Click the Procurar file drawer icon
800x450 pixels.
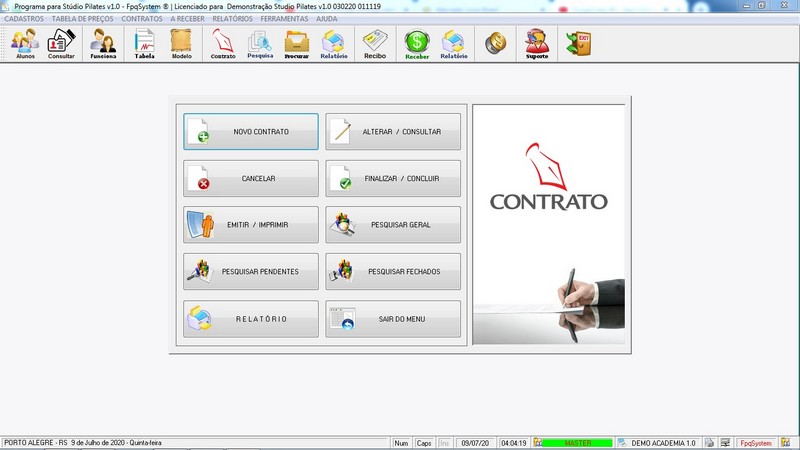click(x=296, y=44)
